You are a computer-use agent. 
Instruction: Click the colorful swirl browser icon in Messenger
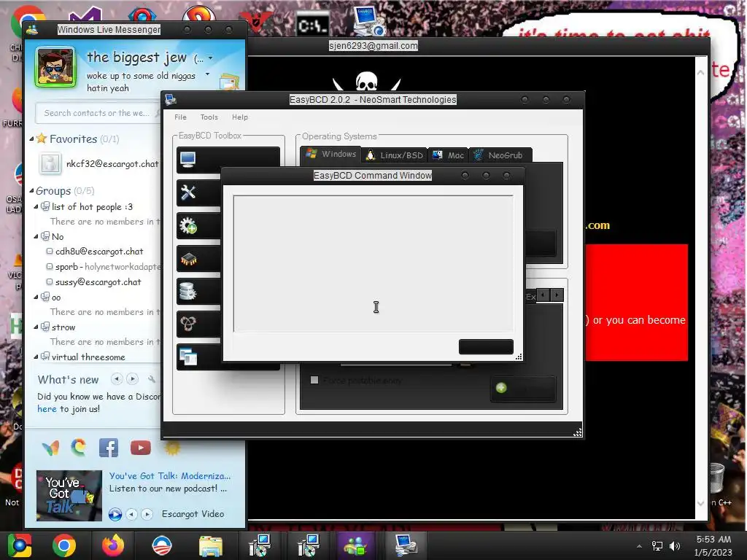(x=79, y=447)
